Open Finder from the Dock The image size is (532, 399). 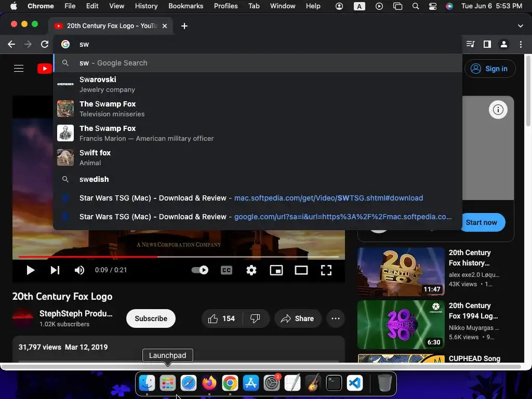coord(147,383)
